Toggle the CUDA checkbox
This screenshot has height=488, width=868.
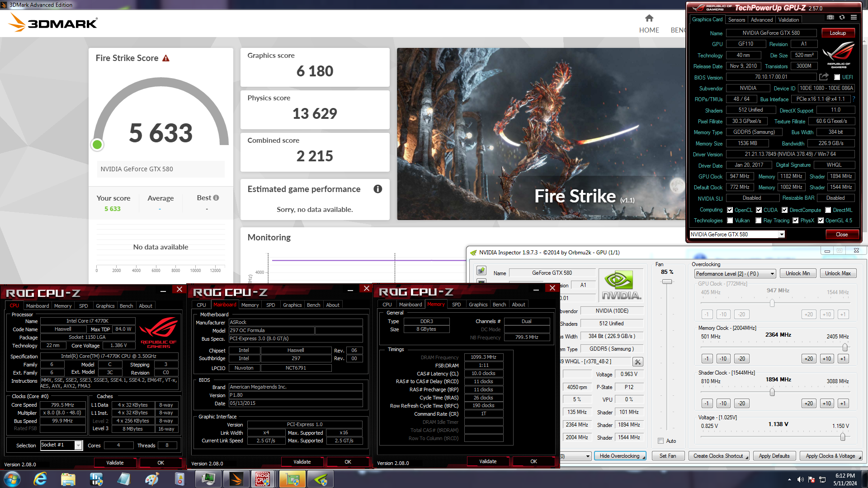pyautogui.click(x=759, y=210)
